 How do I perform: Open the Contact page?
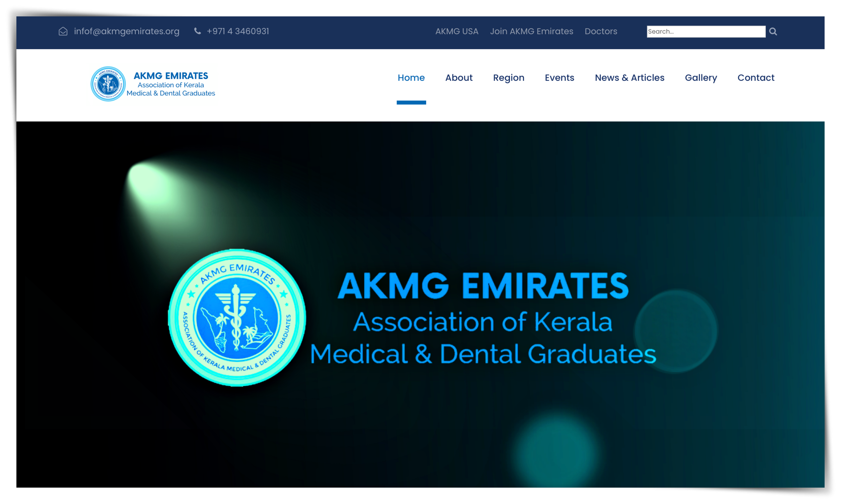point(756,78)
